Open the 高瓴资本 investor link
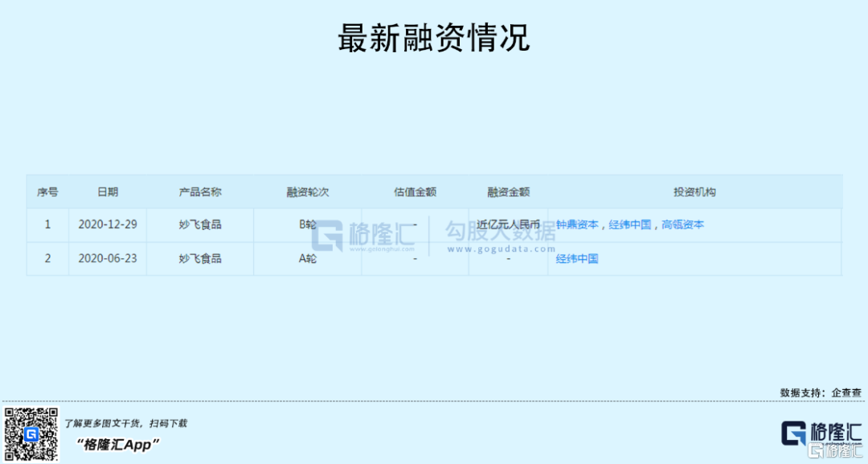Screen dimensions: 868x464 (x=682, y=225)
